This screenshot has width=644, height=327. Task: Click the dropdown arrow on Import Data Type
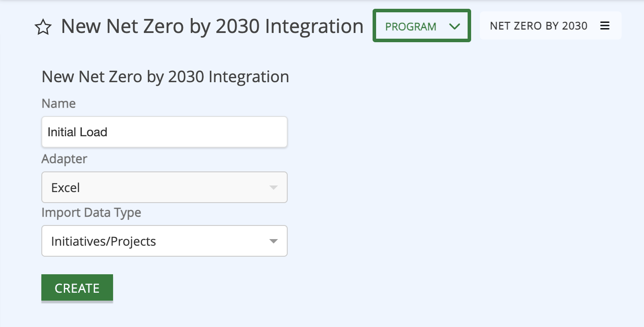click(274, 241)
